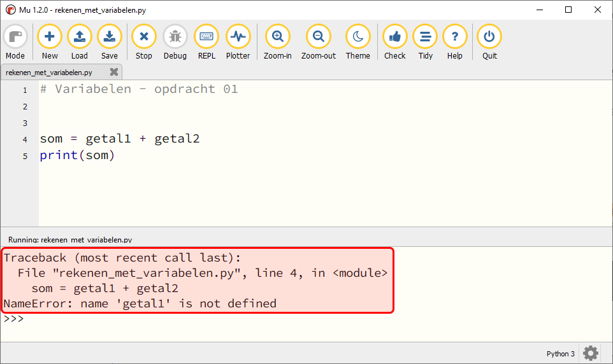Tidy the code formatting
613x364 pixels.
point(426,42)
